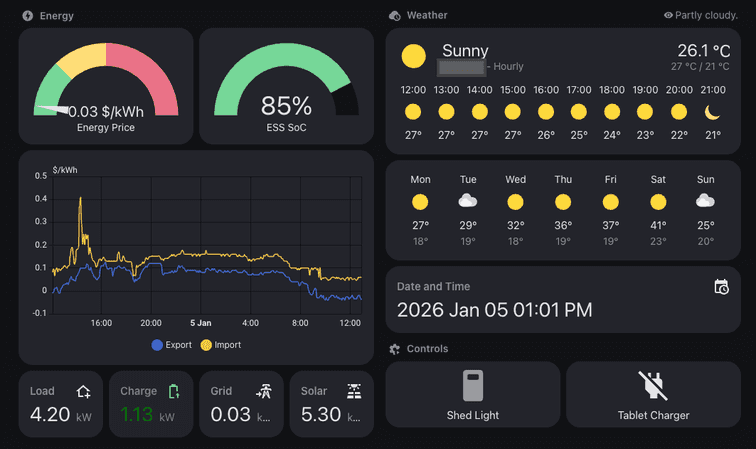This screenshot has height=449, width=756.
Task: Click the 18:00 hourly sun icon
Action: [x=612, y=112]
